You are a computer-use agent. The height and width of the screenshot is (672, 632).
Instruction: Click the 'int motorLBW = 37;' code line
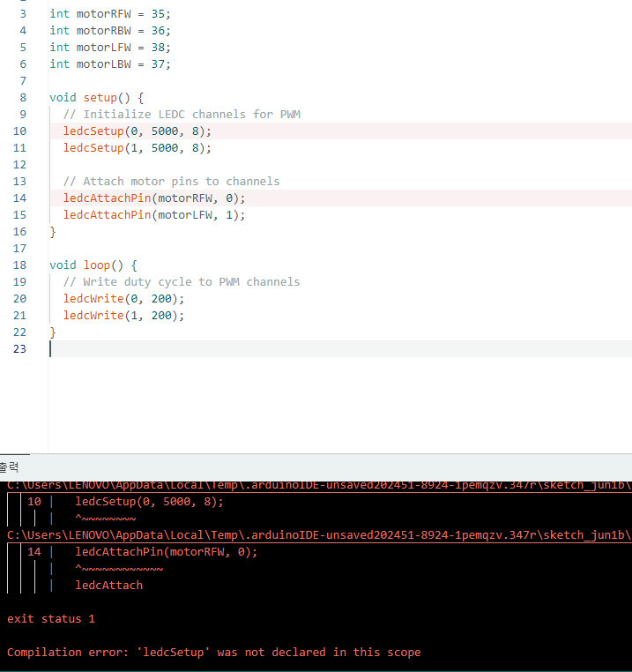[x=110, y=63]
